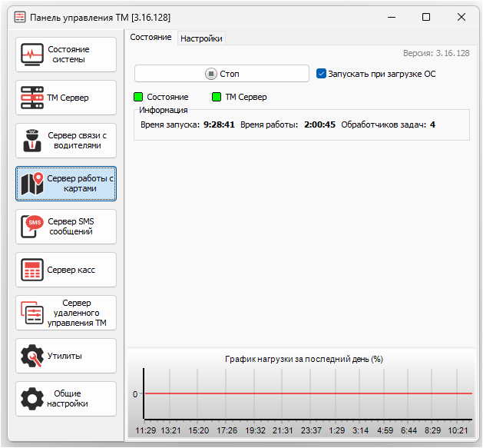Click the Утилиты label
The width and height of the screenshot is (483, 448).
pos(65,356)
